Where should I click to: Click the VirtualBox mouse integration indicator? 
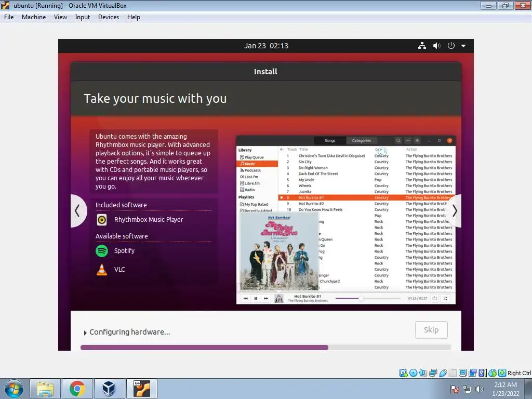coord(493,373)
